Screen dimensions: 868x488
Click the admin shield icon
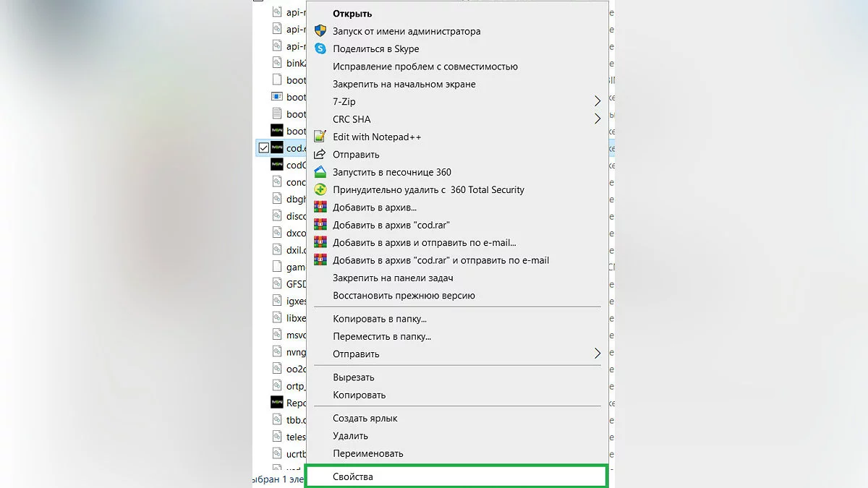tap(320, 31)
